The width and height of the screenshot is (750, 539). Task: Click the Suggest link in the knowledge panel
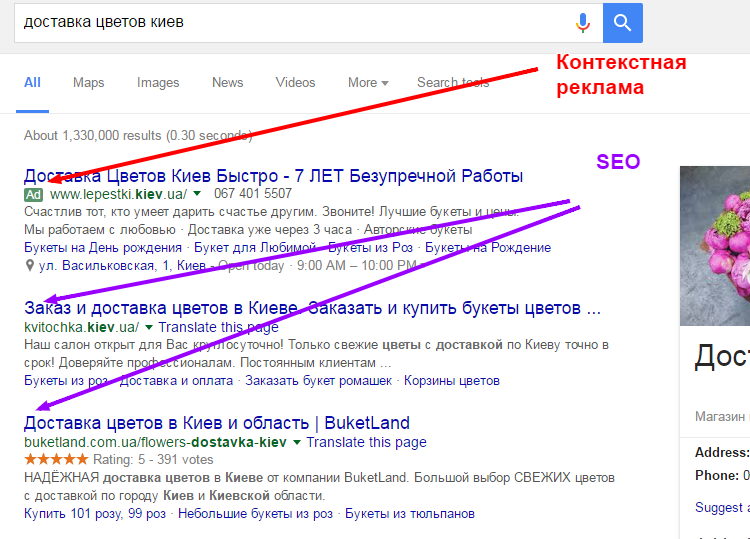pos(722,507)
